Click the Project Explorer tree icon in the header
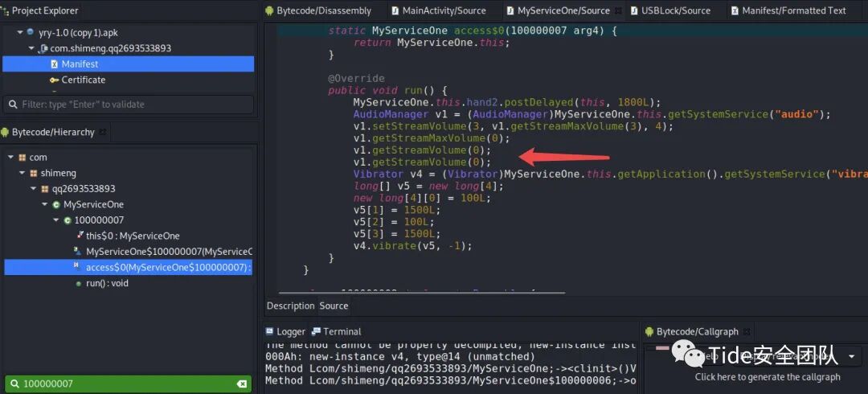The width and height of the screenshot is (868, 394). point(5,10)
